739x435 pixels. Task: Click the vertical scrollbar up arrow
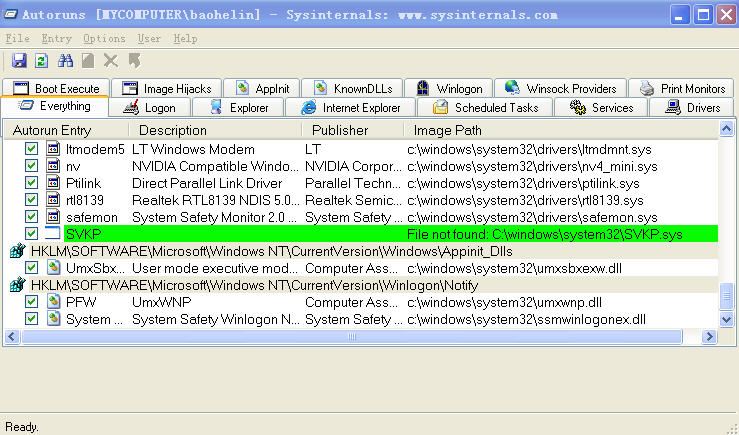pos(726,128)
